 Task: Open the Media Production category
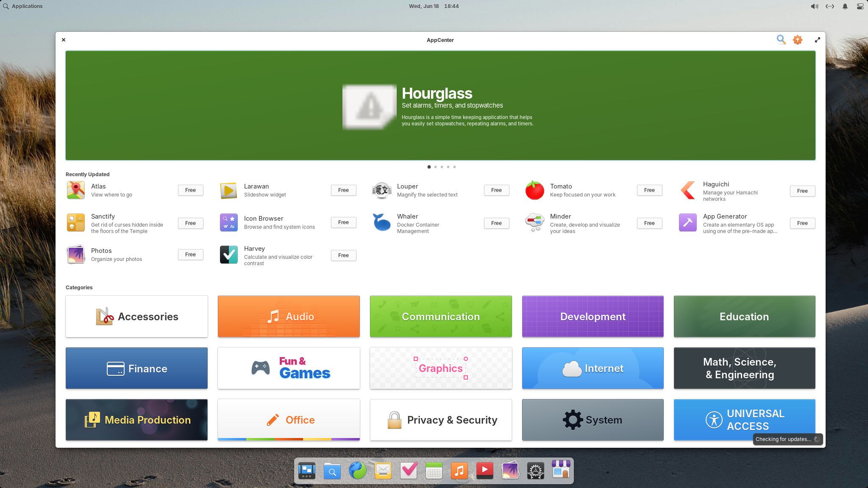[x=136, y=420]
